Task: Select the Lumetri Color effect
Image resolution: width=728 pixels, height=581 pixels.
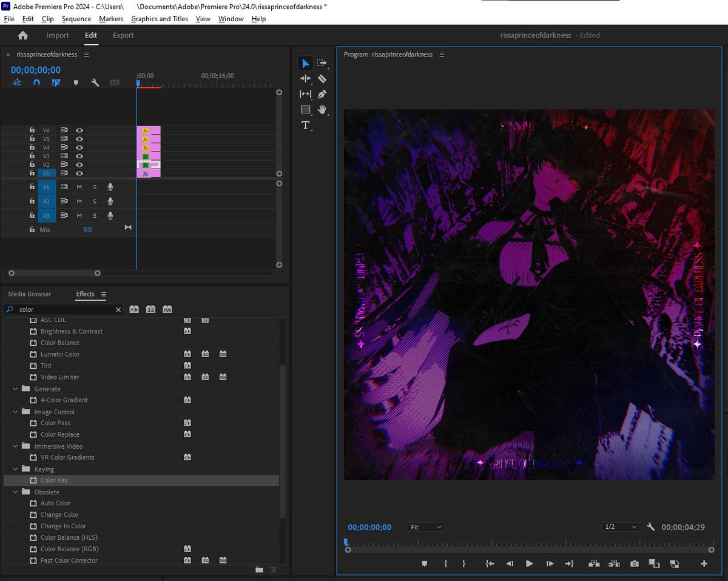Action: tap(60, 354)
